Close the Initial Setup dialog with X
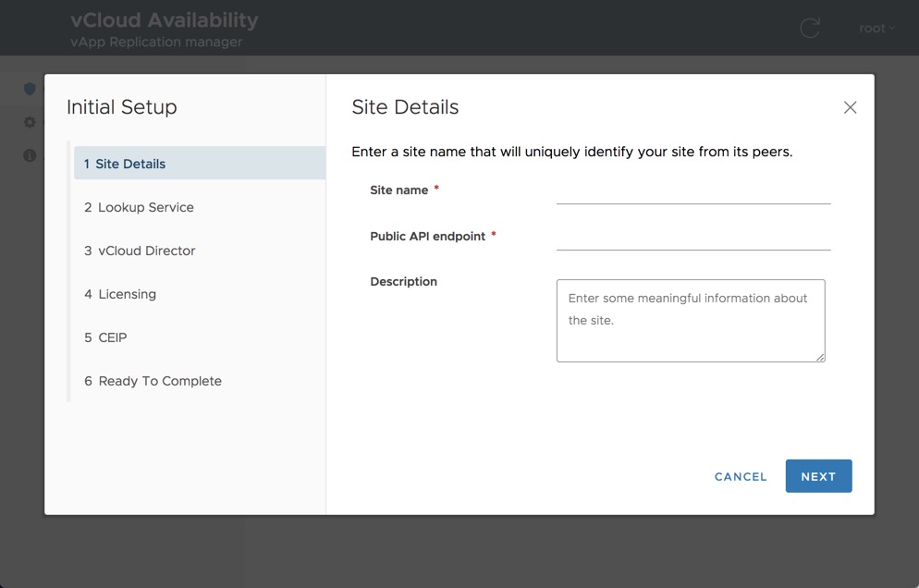This screenshot has height=588, width=919. tap(850, 107)
